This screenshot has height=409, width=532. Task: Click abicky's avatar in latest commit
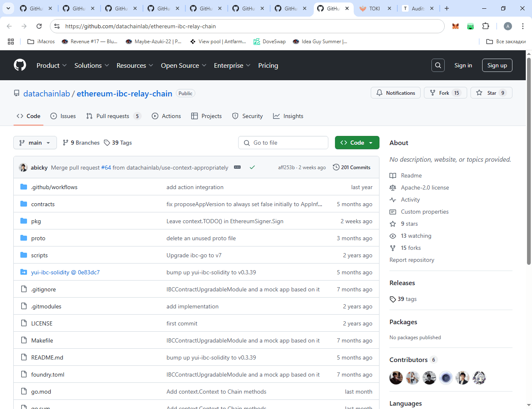tap(23, 168)
